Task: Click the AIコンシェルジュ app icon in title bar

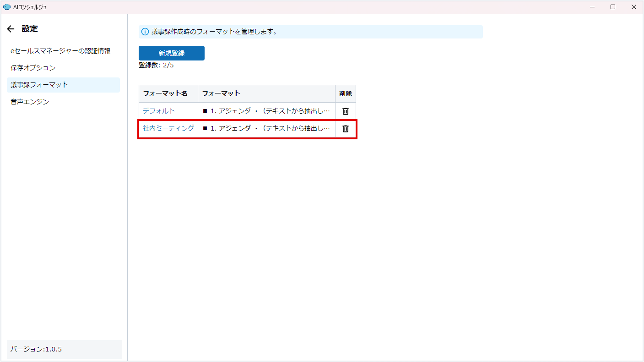Action: [x=6, y=7]
